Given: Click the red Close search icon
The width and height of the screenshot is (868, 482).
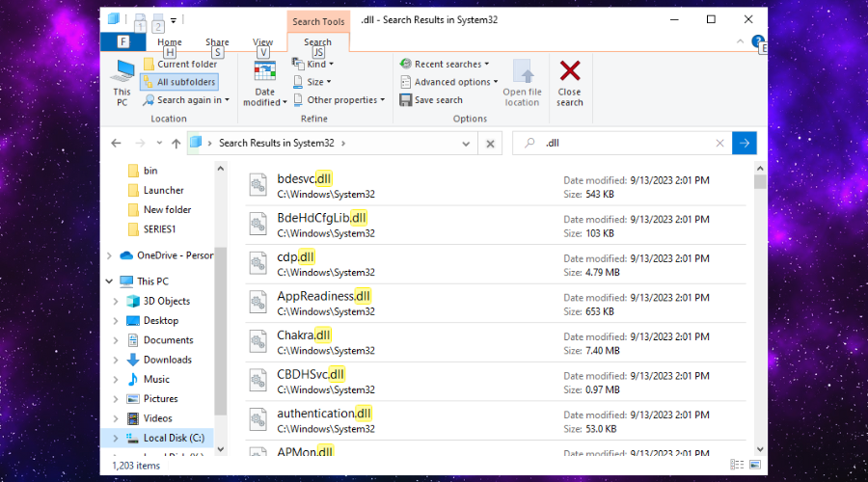Looking at the screenshot, I should click(x=570, y=70).
